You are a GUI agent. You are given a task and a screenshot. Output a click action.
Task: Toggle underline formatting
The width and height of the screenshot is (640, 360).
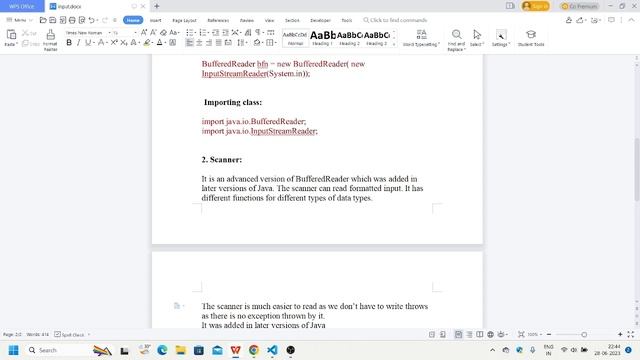tap(88, 42)
